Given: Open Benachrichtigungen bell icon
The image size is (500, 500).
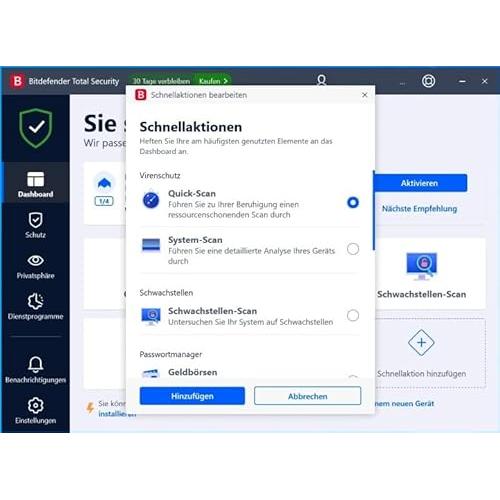Looking at the screenshot, I should pyautogui.click(x=35, y=364).
